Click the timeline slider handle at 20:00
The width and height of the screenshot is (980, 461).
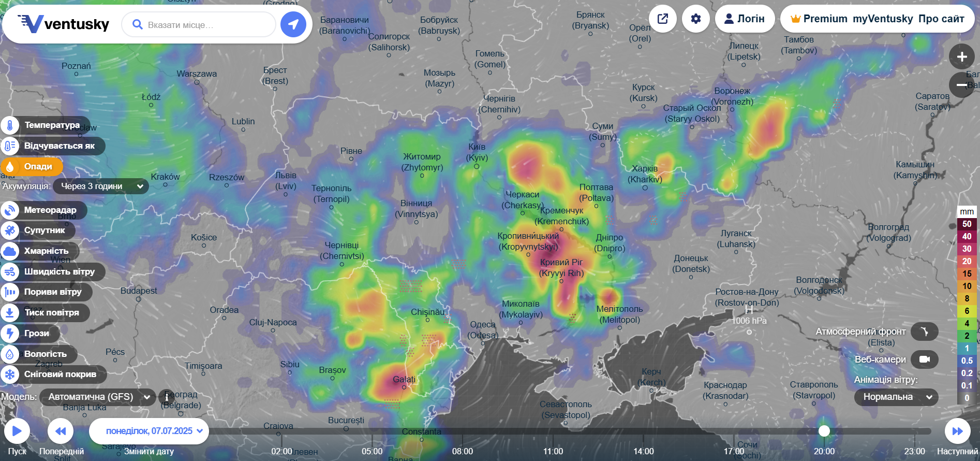(824, 431)
